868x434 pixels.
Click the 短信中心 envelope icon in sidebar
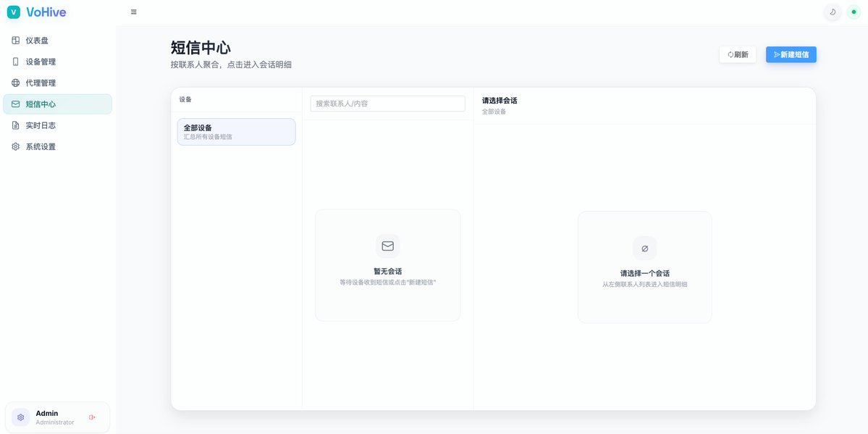point(15,104)
